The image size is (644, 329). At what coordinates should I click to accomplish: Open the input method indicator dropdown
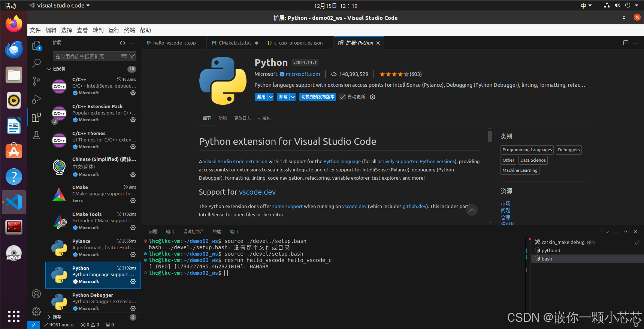point(586,6)
